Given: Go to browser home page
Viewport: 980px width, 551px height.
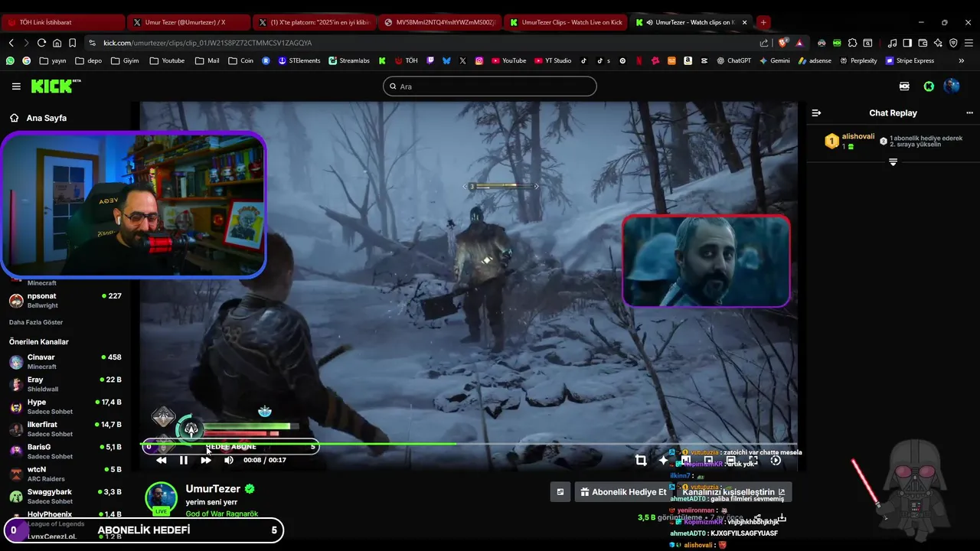Looking at the screenshot, I should (x=57, y=43).
